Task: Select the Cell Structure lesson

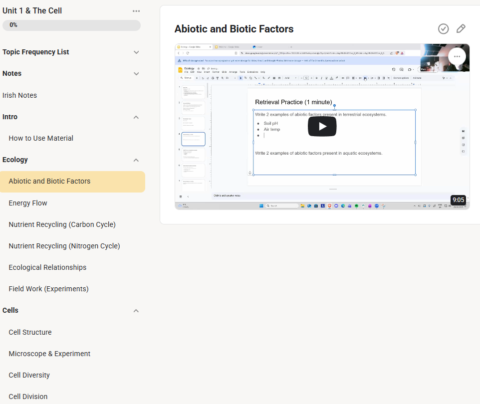Action: 30,332
